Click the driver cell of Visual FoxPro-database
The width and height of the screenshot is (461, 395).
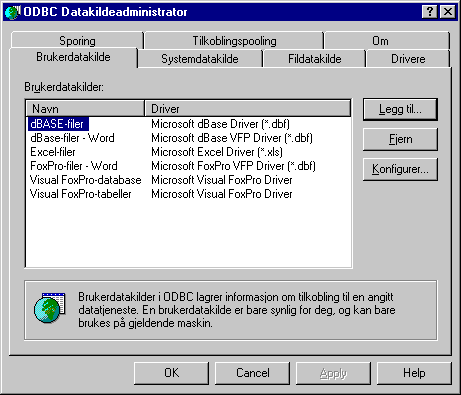tap(222, 180)
